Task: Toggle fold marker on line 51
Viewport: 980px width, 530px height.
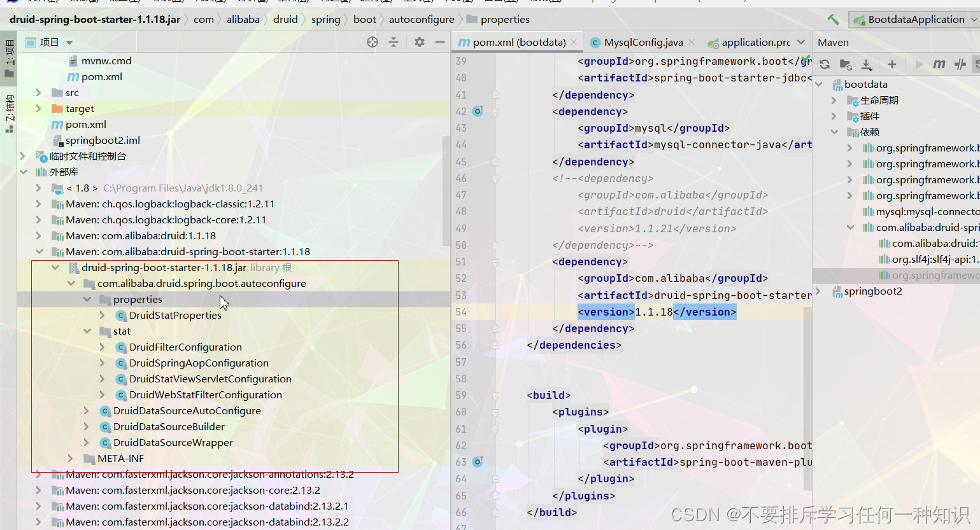Action: [495, 261]
